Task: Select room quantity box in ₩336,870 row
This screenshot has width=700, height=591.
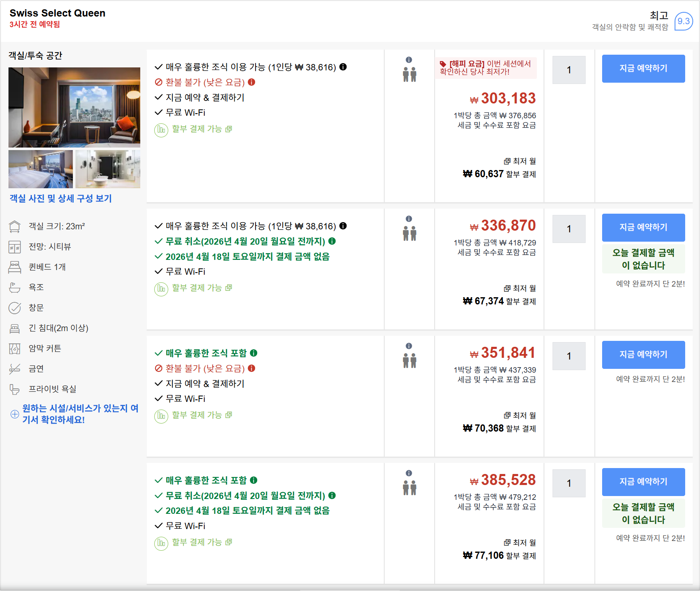Action: click(569, 229)
